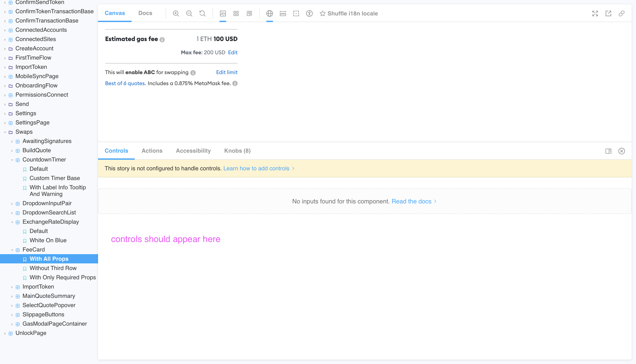Toggle the grid overlay

click(x=236, y=13)
